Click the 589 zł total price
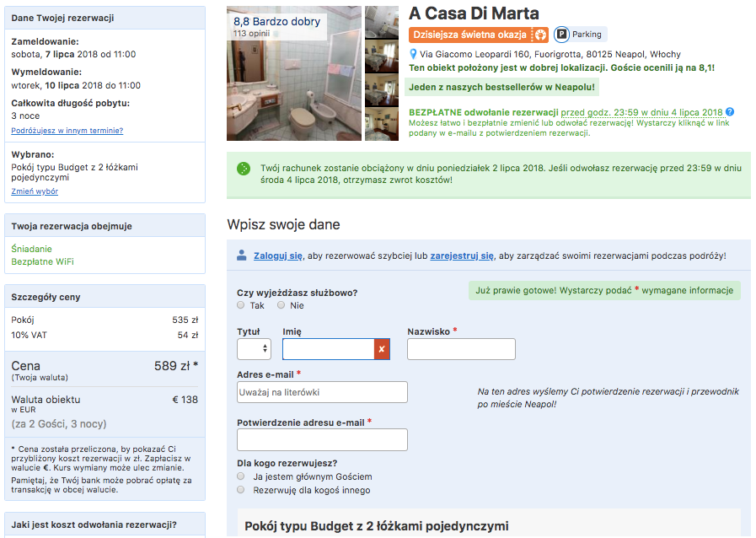 click(176, 366)
